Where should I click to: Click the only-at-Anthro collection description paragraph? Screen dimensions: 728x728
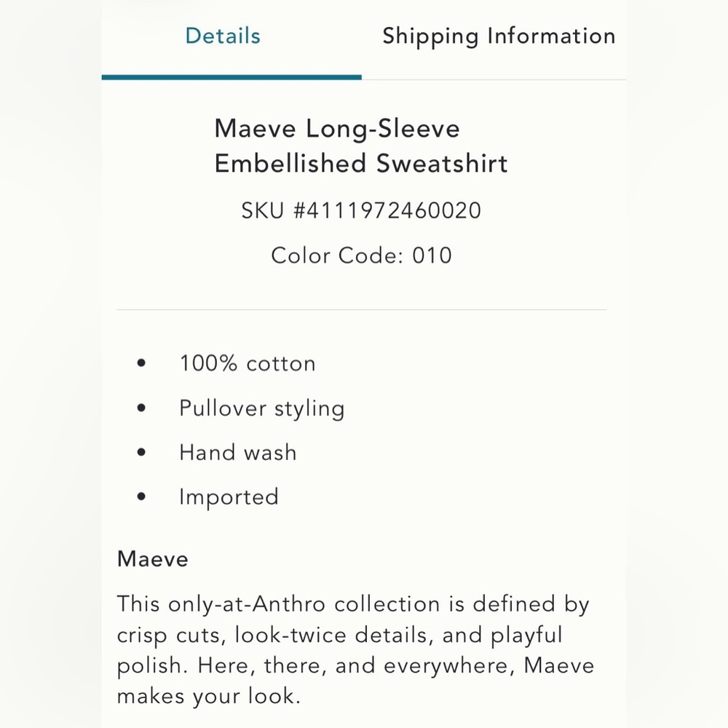click(356, 650)
